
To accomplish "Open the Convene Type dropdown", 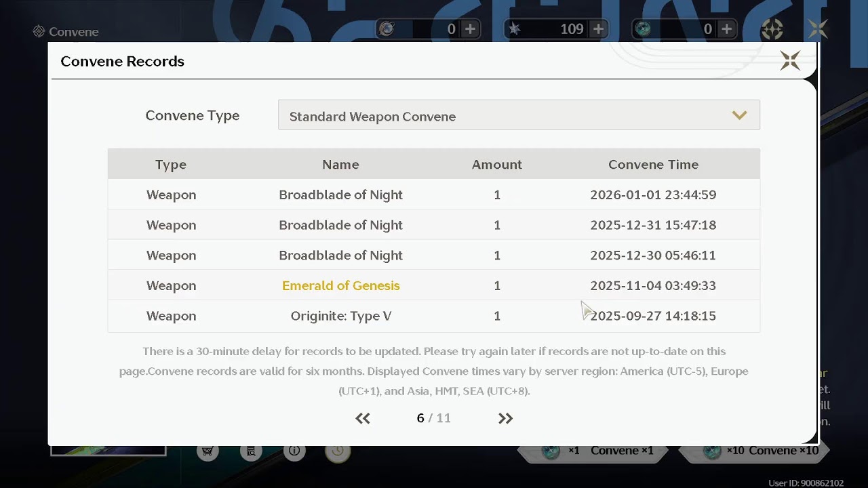I will coord(519,115).
